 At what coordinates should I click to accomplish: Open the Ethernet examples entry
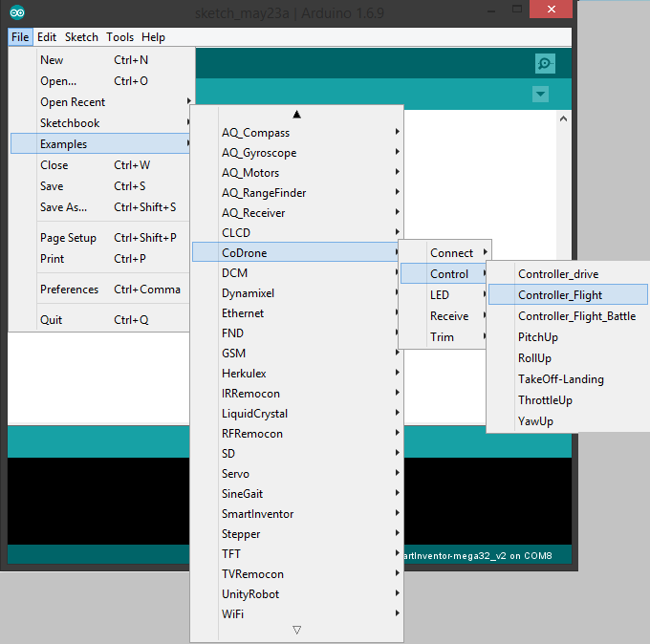(x=296, y=313)
